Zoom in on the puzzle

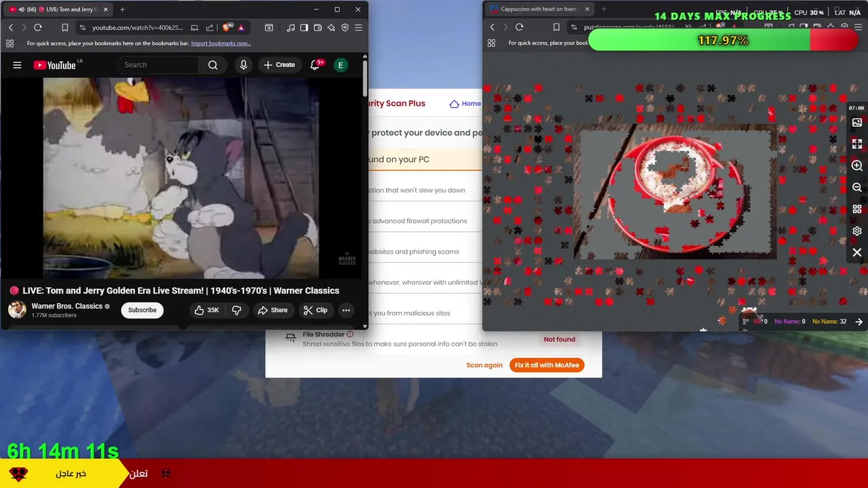pyautogui.click(x=857, y=166)
